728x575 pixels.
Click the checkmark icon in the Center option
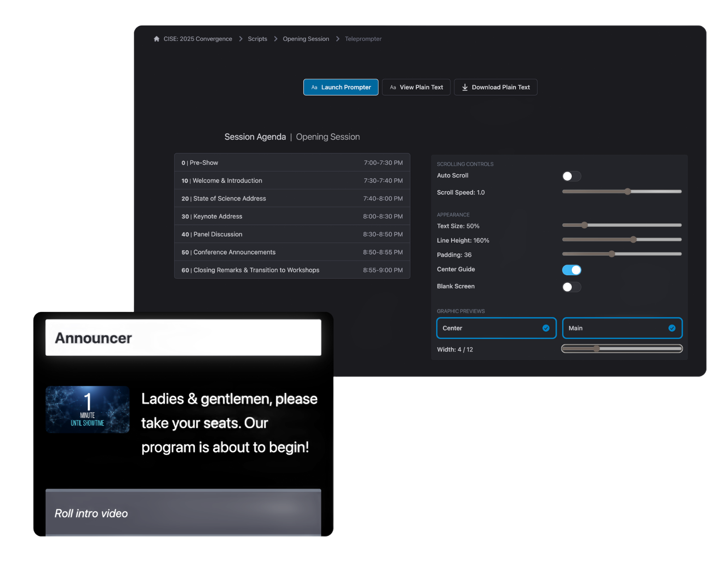coord(546,328)
